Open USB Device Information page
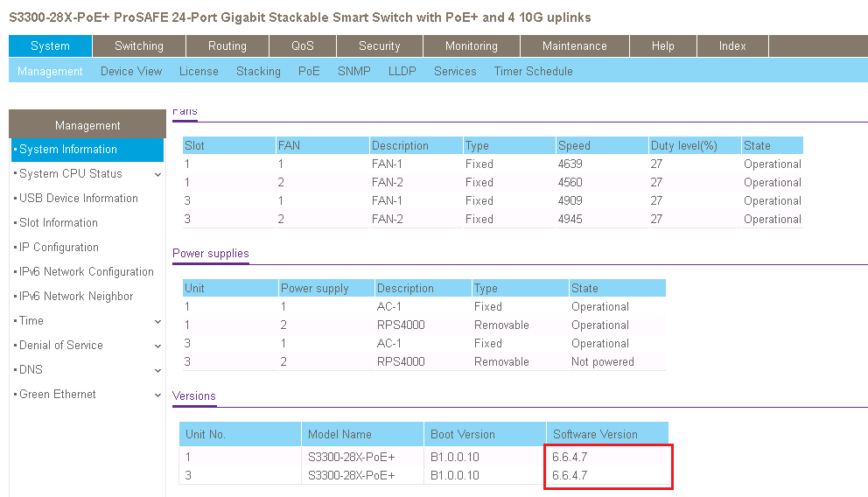The height and width of the screenshot is (497, 868). (79, 198)
